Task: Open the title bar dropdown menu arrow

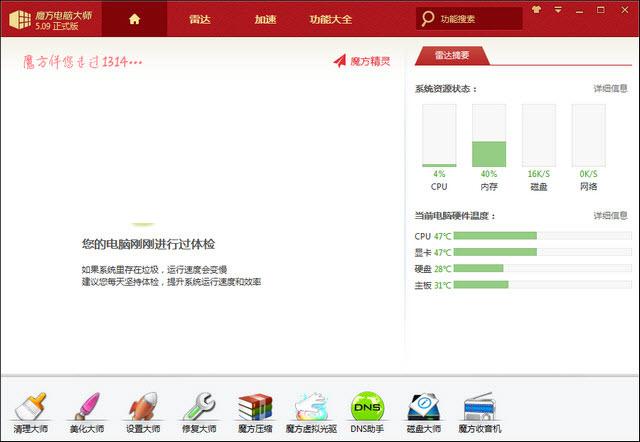Action: (x=558, y=10)
